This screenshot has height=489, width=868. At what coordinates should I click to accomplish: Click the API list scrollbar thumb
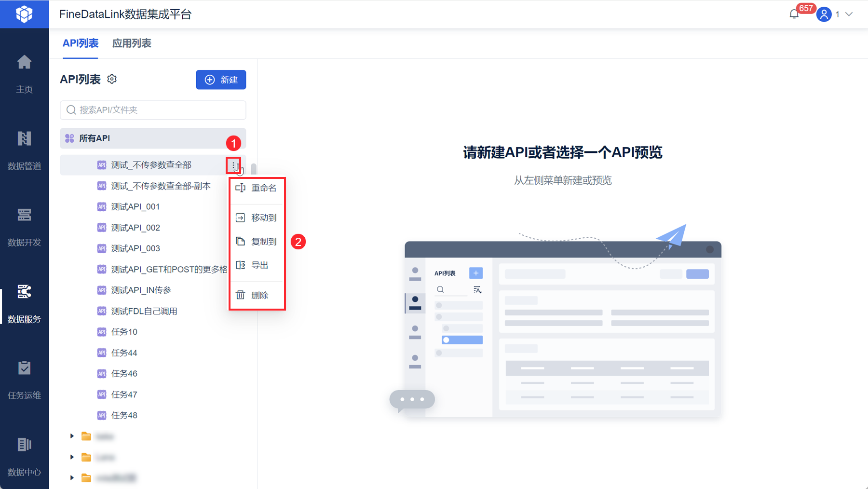(x=254, y=170)
